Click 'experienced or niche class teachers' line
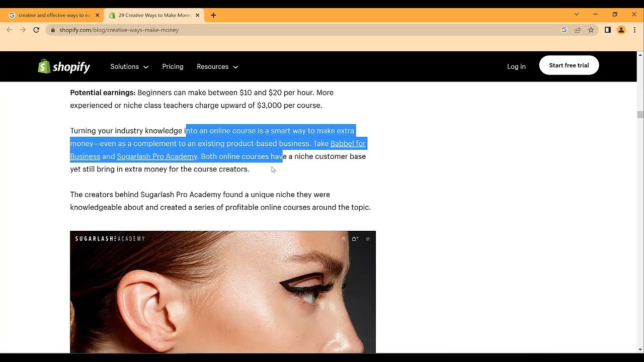The image size is (644, 362). (196, 106)
